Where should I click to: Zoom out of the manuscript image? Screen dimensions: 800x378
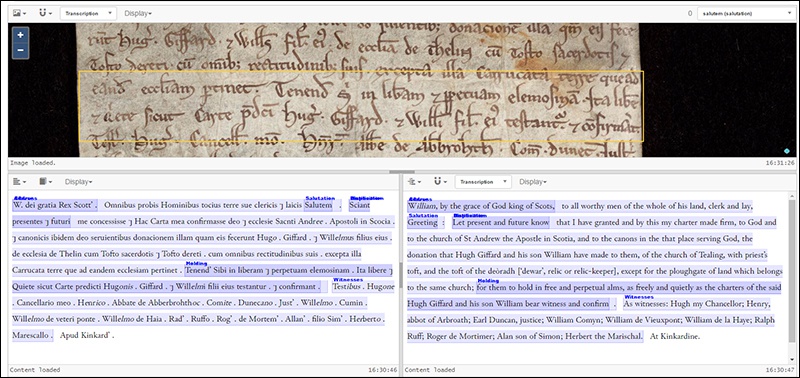(x=20, y=50)
